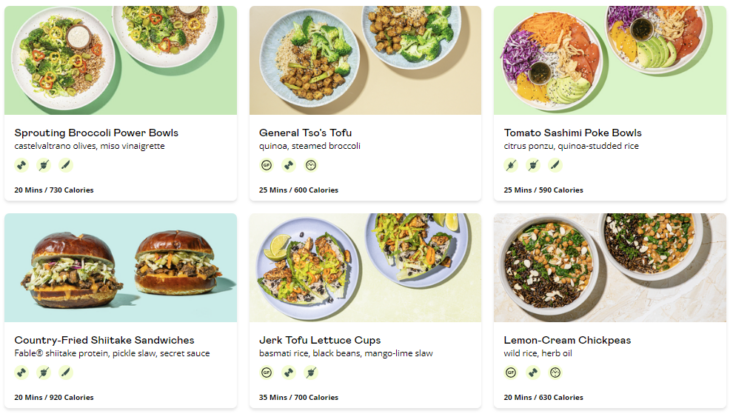View the General Tso's Tofu photo

(x=365, y=60)
